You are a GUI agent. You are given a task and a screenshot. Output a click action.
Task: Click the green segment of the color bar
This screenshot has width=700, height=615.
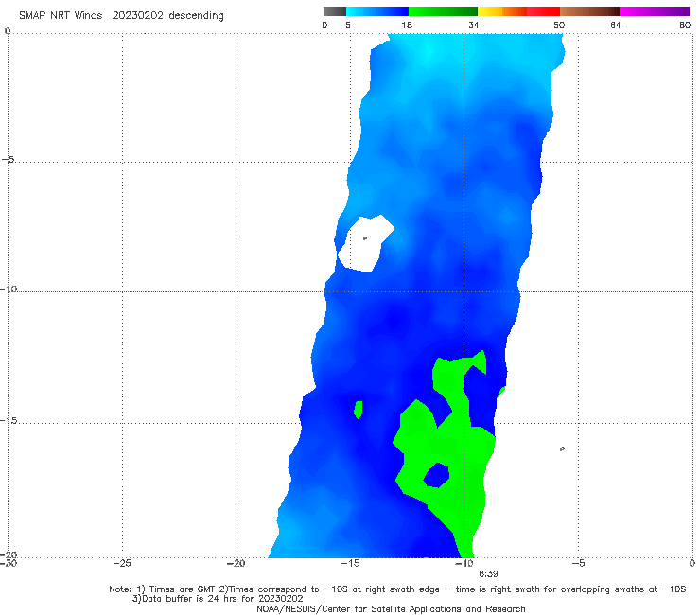click(x=443, y=11)
